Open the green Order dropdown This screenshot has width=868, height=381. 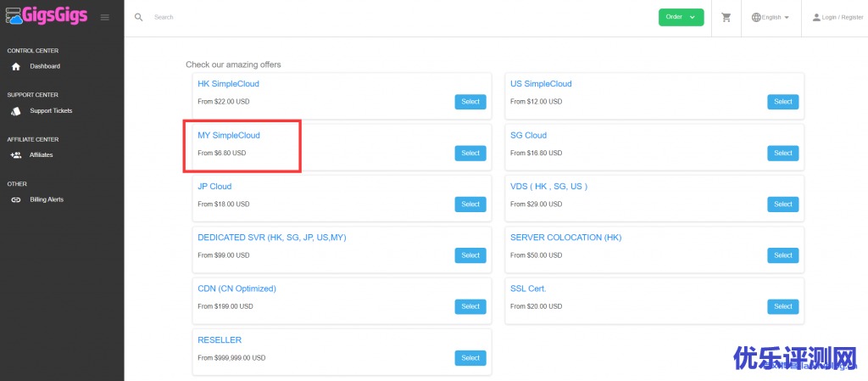pos(681,17)
